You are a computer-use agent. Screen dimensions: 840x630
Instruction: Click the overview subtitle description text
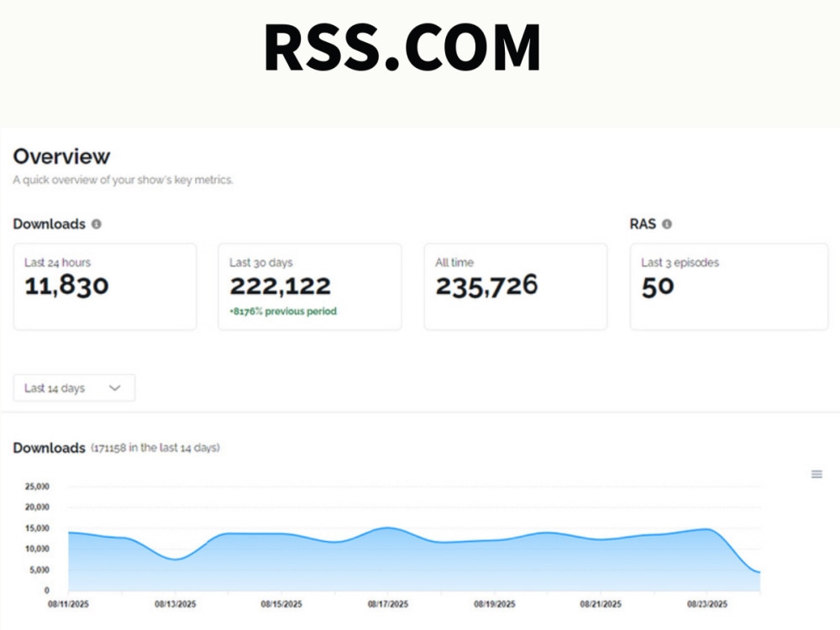(123, 180)
